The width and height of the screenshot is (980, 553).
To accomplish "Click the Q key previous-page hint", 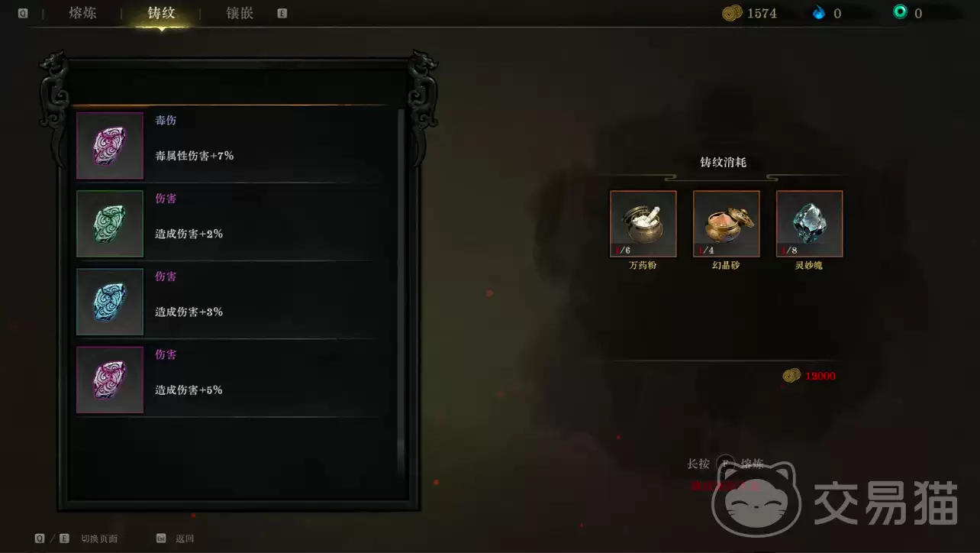I will 22,13.
